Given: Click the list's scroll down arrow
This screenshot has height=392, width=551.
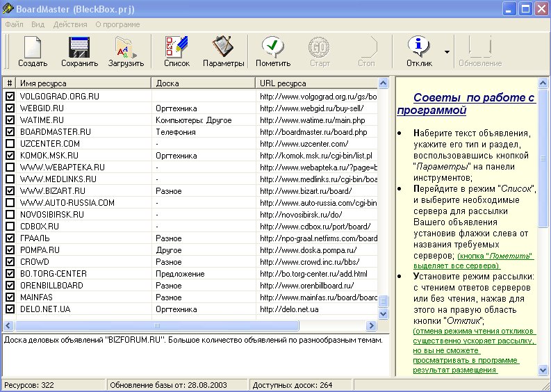Looking at the screenshot, I should (x=383, y=313).
